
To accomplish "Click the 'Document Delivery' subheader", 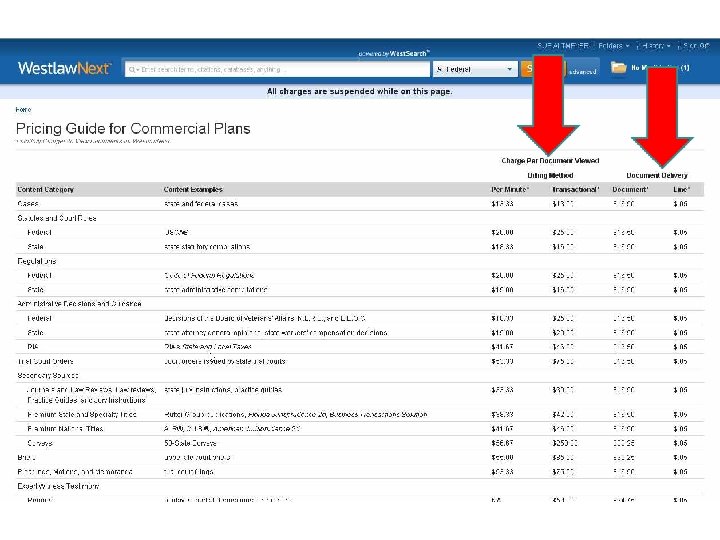I will (x=657, y=175).
